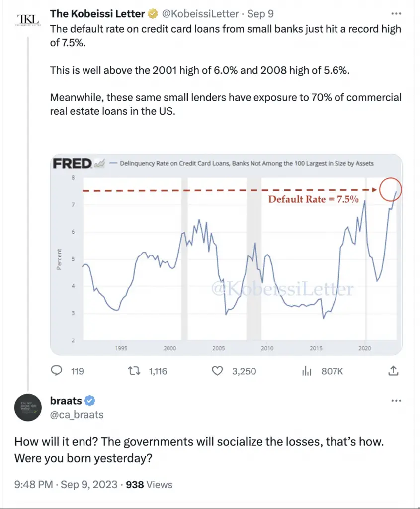The height and width of the screenshot is (509, 420).
Task: Open the three-dot menu on Kobeissi tweet
Action: (396, 13)
